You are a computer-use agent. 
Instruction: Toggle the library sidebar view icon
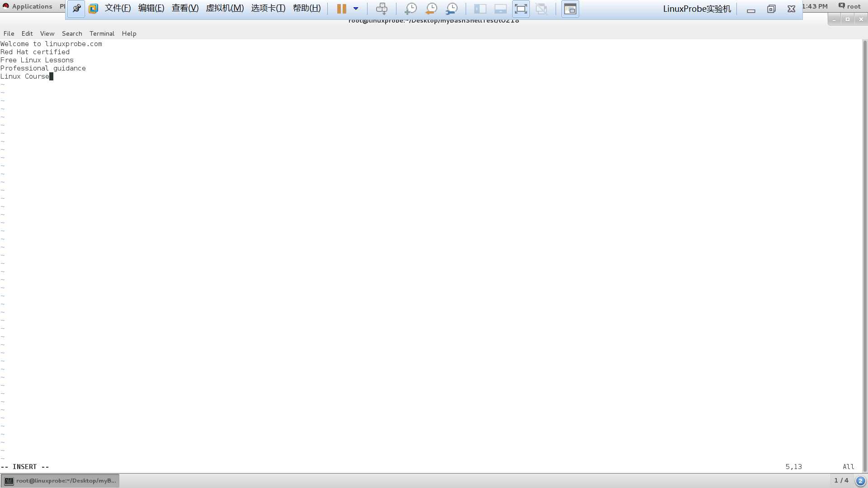point(480,9)
